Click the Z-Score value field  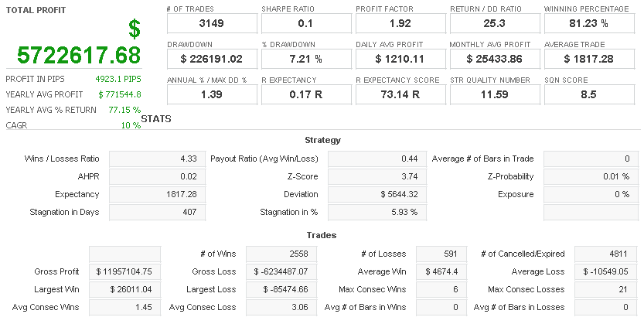pos(377,176)
